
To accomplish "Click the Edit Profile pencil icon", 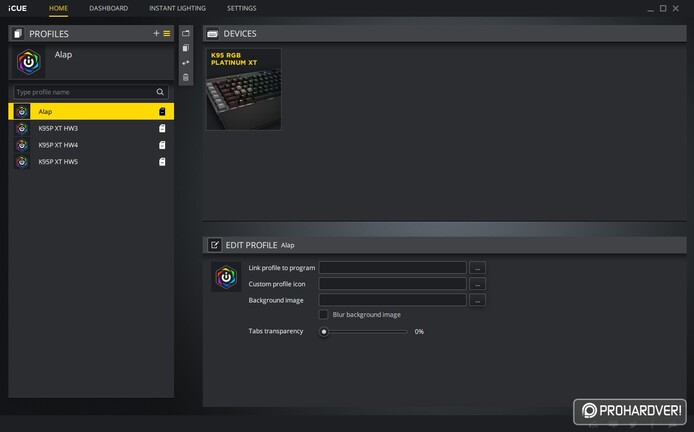I will (215, 245).
